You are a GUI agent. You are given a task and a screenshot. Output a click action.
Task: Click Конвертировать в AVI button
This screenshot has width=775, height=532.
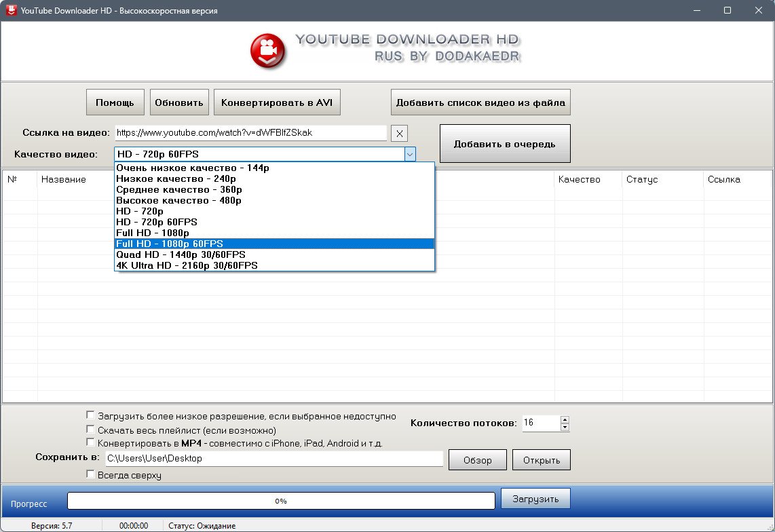(x=277, y=102)
